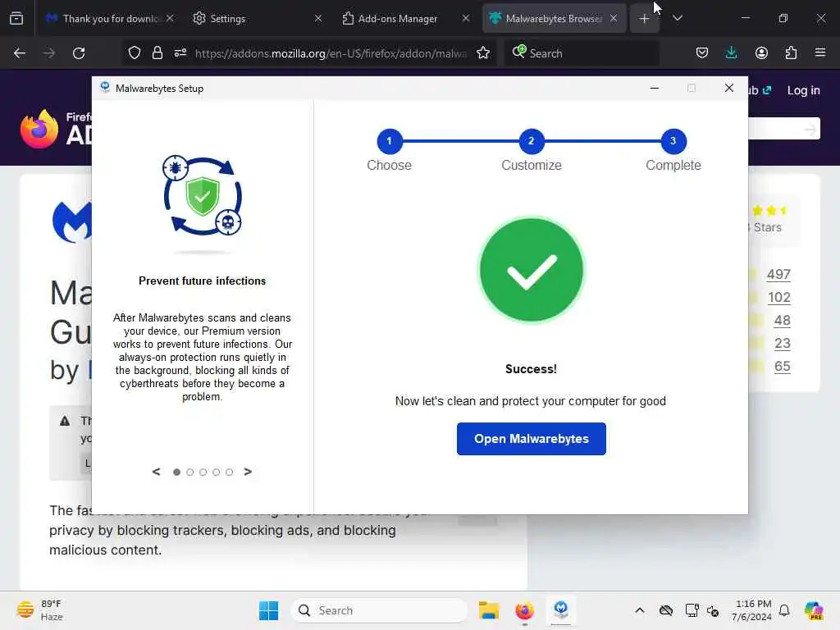Open 23 two-star reviews link
Image resolution: width=840 pixels, height=630 pixels.
pos(782,344)
